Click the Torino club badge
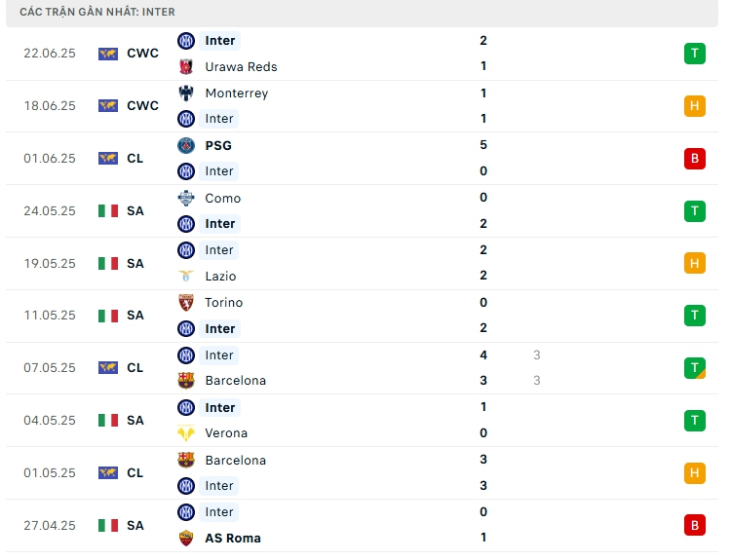 pyautogui.click(x=186, y=303)
